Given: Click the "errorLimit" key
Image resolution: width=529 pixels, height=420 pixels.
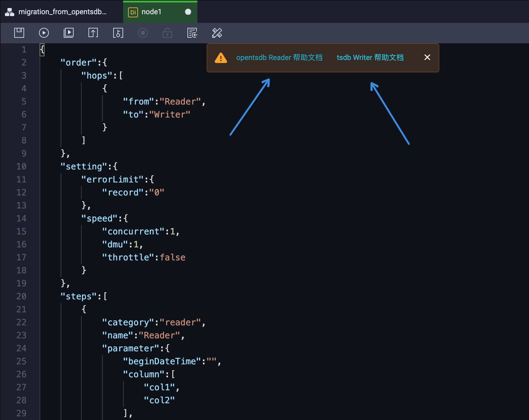Looking at the screenshot, I should pyautogui.click(x=113, y=179).
